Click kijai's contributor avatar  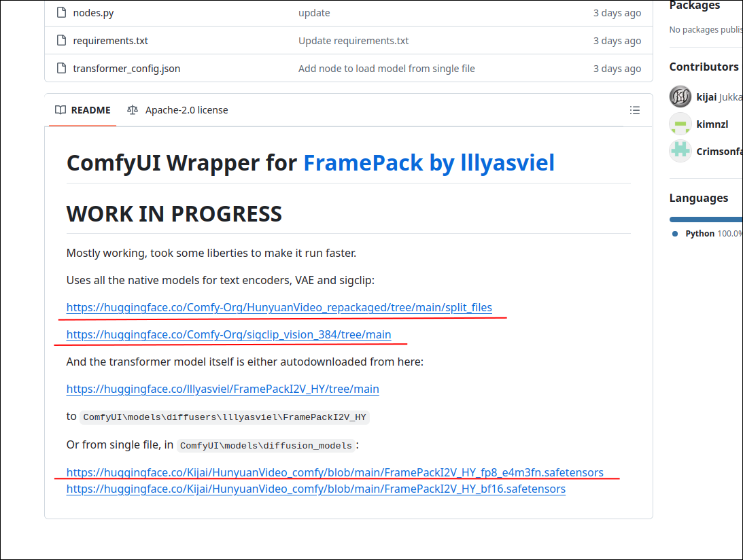(x=680, y=97)
